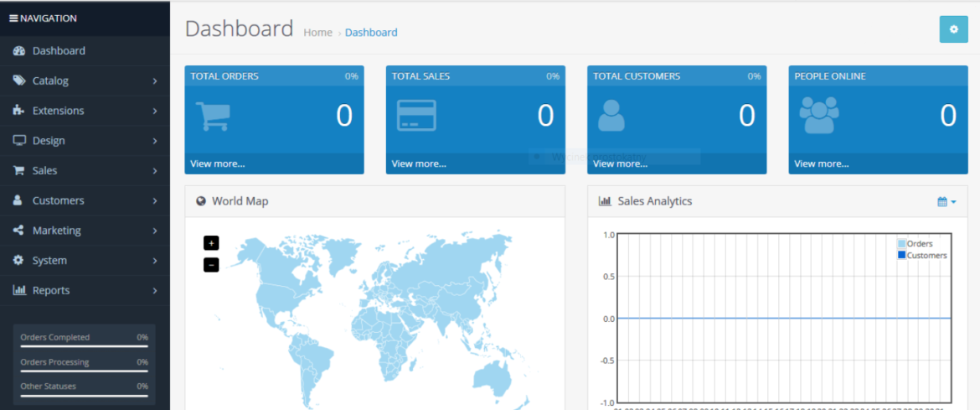Click the Home breadcrumb link
980x410 pixels.
click(317, 33)
